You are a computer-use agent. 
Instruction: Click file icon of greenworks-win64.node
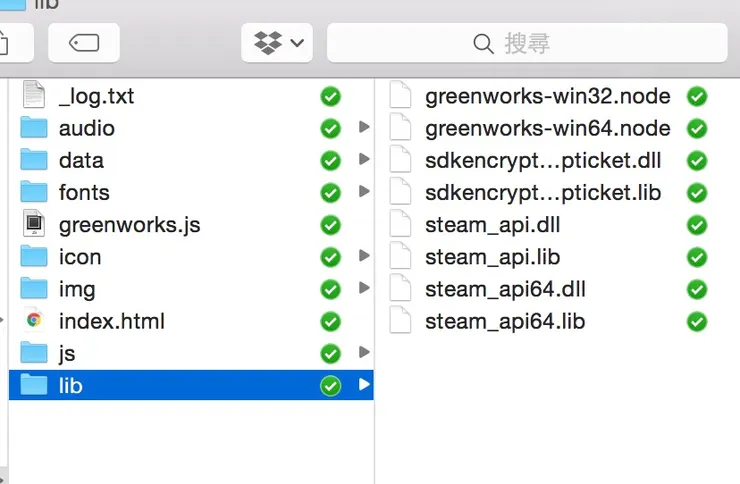tap(400, 127)
